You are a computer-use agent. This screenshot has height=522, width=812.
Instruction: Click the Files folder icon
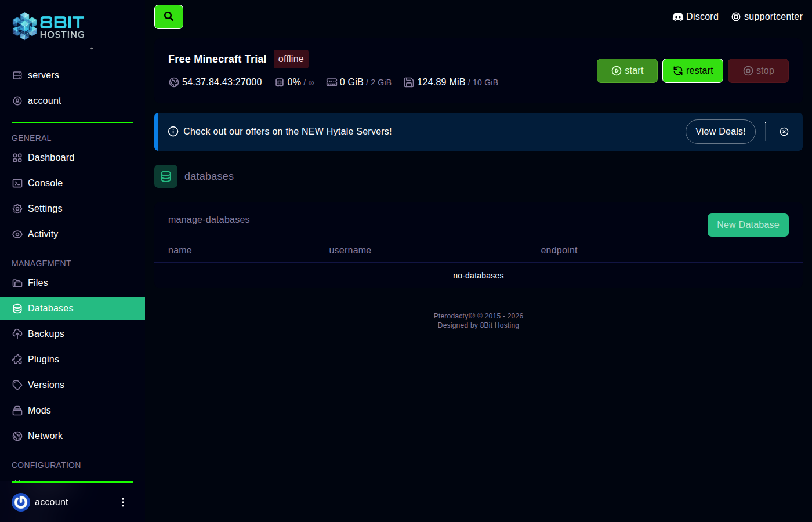tap(17, 283)
